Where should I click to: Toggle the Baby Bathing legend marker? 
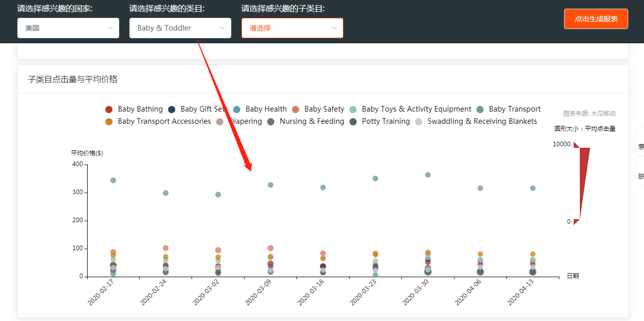(x=109, y=110)
